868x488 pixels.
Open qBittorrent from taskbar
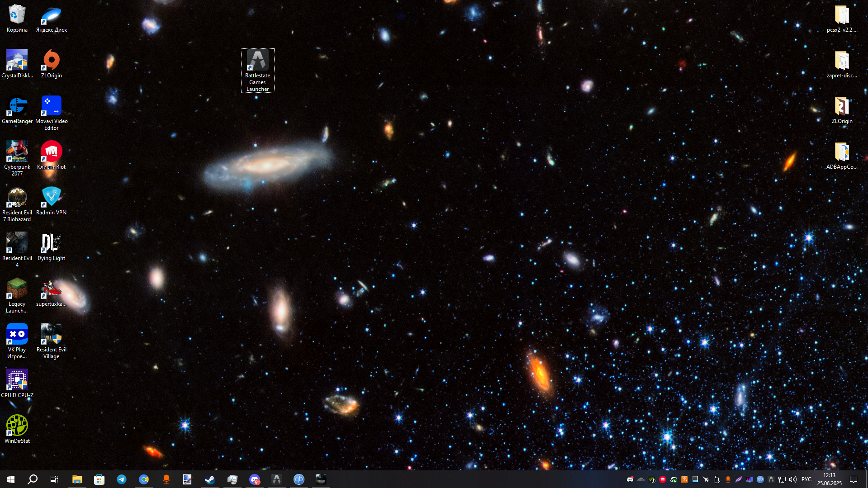pyautogui.click(x=299, y=479)
